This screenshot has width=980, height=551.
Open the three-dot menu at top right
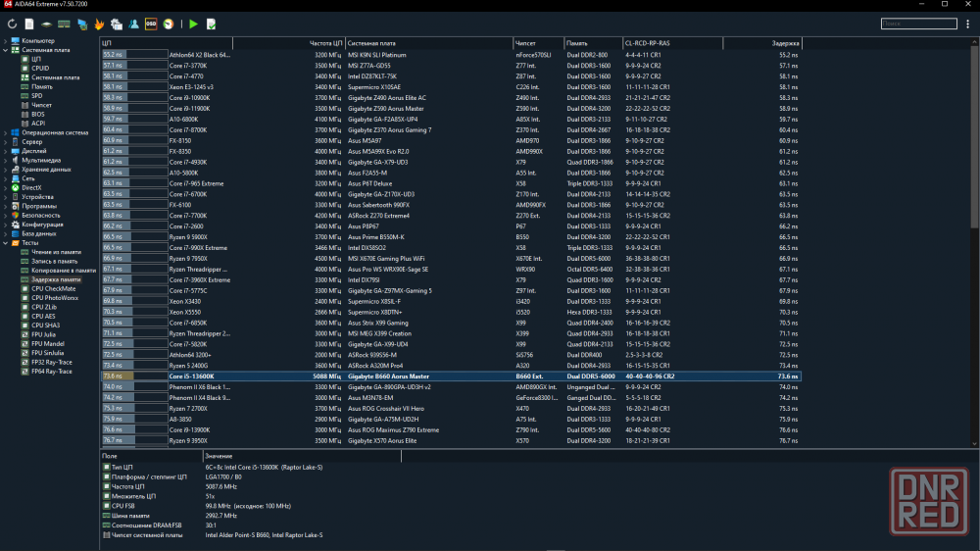point(968,24)
